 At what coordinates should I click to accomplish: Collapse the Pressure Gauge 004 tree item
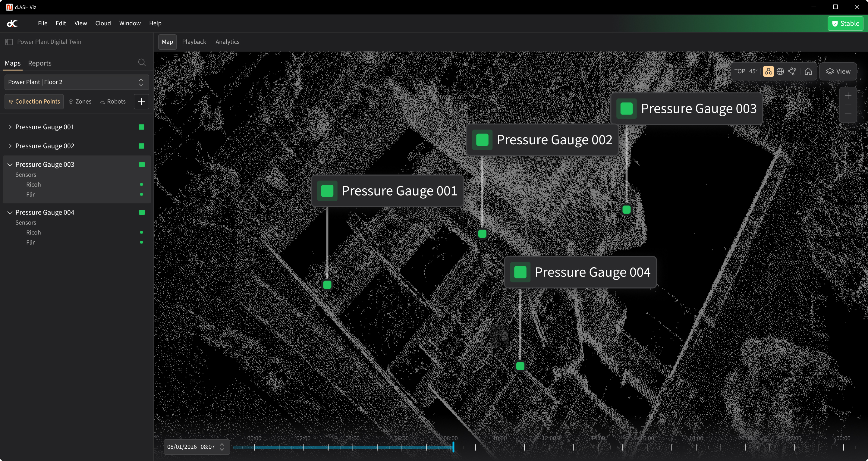click(x=10, y=212)
